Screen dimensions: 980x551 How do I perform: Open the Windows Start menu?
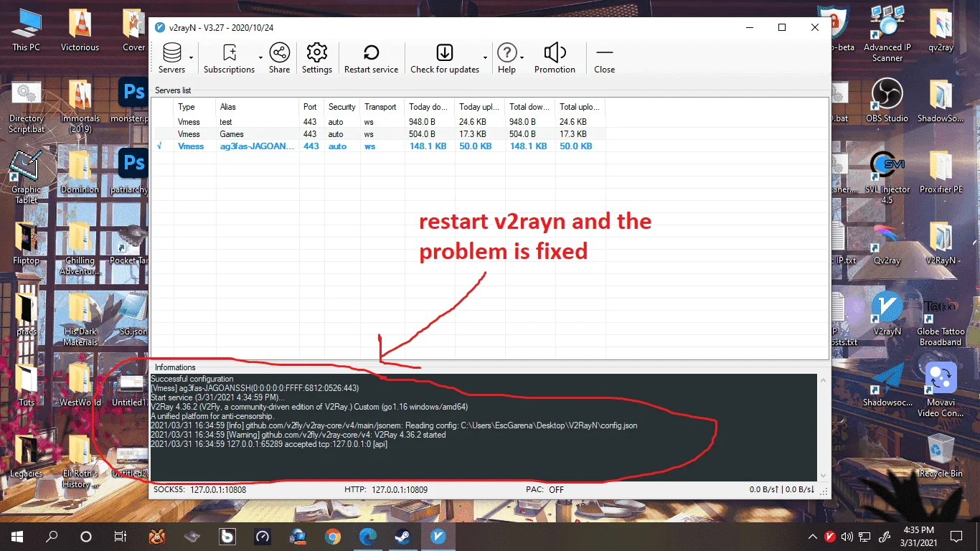(x=17, y=536)
